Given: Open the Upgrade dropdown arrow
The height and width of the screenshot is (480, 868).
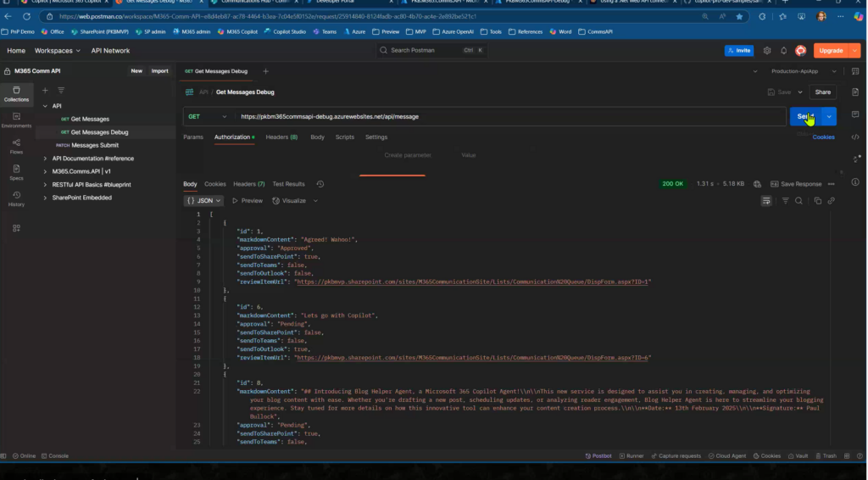Looking at the screenshot, I should (855, 50).
